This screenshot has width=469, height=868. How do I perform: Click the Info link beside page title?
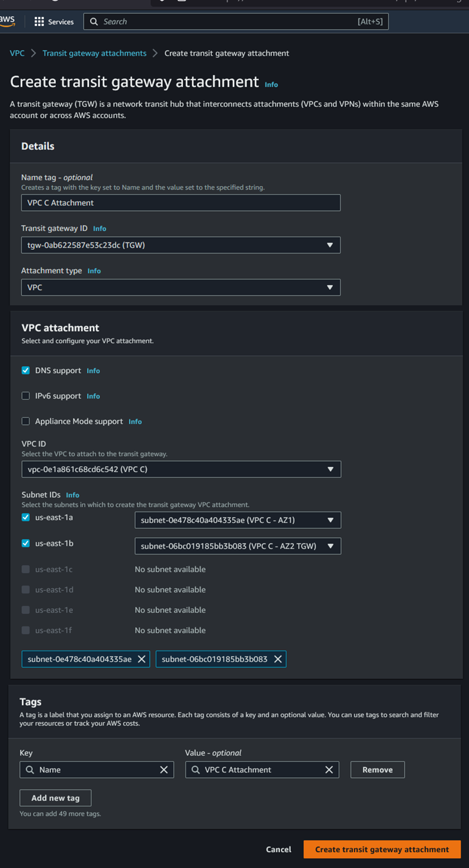coord(271,85)
